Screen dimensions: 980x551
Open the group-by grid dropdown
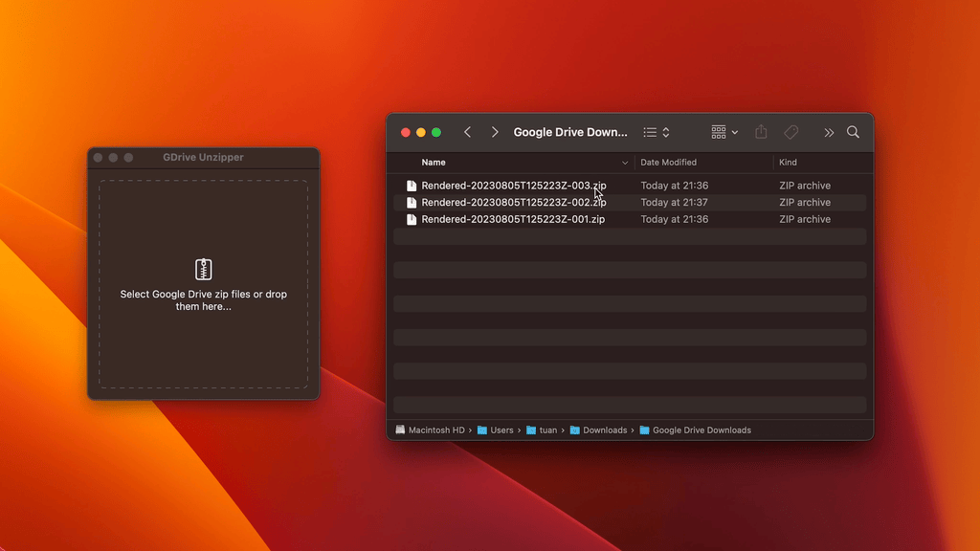coord(724,132)
